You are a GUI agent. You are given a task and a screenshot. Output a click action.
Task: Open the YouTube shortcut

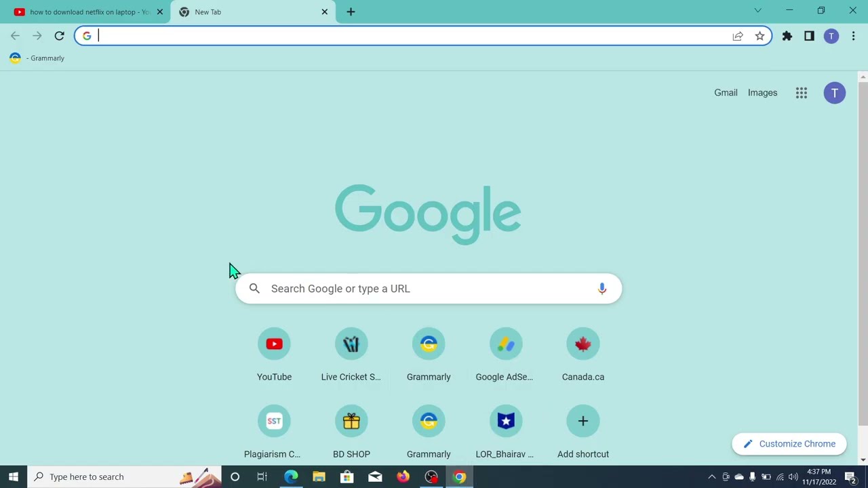tap(274, 356)
